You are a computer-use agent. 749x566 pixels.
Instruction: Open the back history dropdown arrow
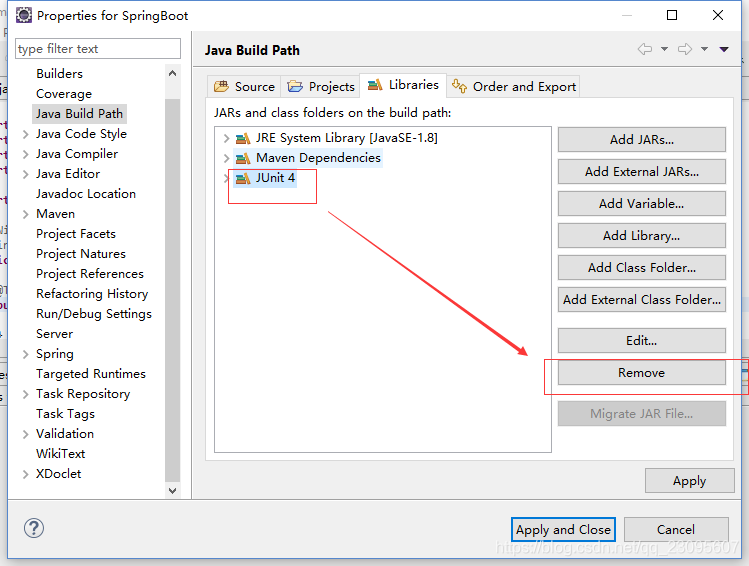664,49
